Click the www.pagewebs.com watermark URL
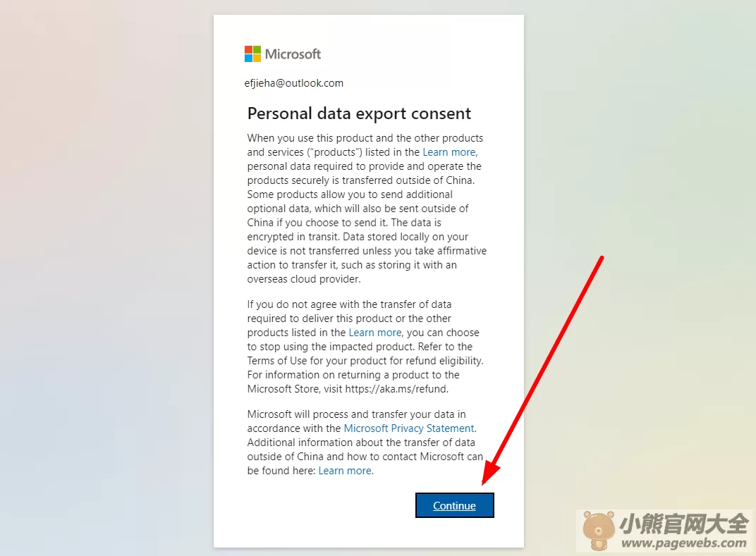 [x=683, y=543]
